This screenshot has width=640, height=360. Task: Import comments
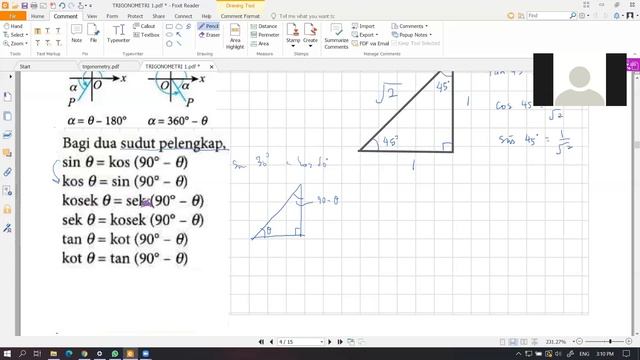click(363, 26)
